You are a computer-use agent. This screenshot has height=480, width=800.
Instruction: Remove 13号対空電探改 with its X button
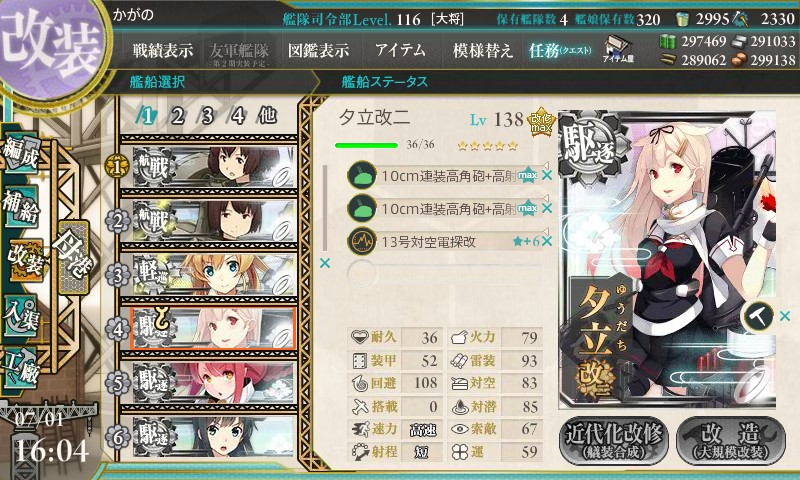pos(547,241)
